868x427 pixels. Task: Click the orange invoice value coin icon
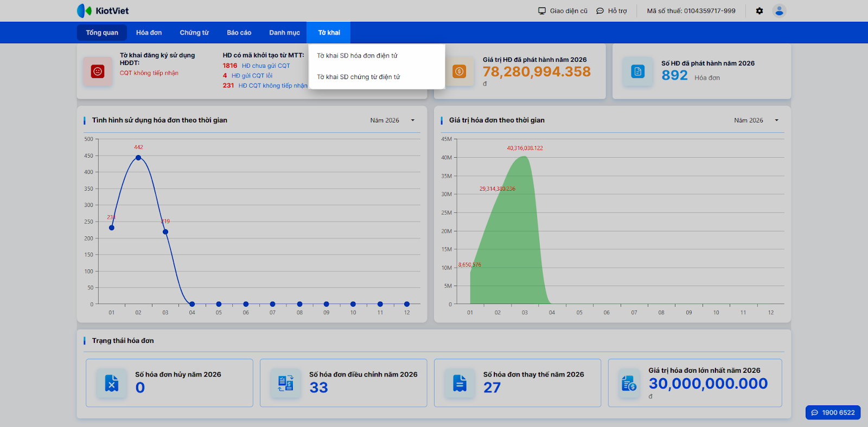pos(459,72)
